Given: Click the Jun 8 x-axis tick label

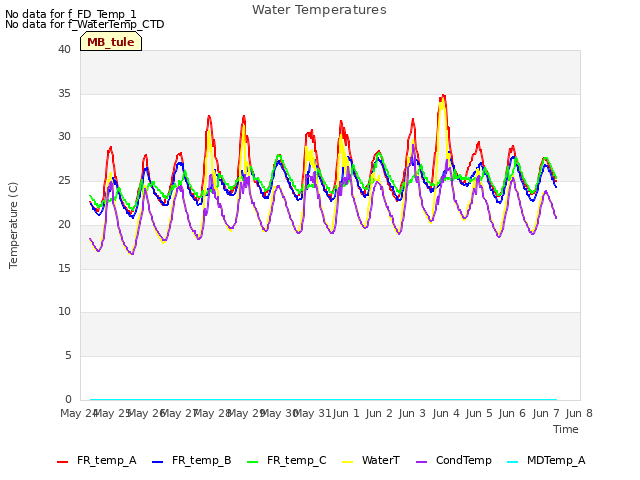Looking at the screenshot, I should (579, 413).
